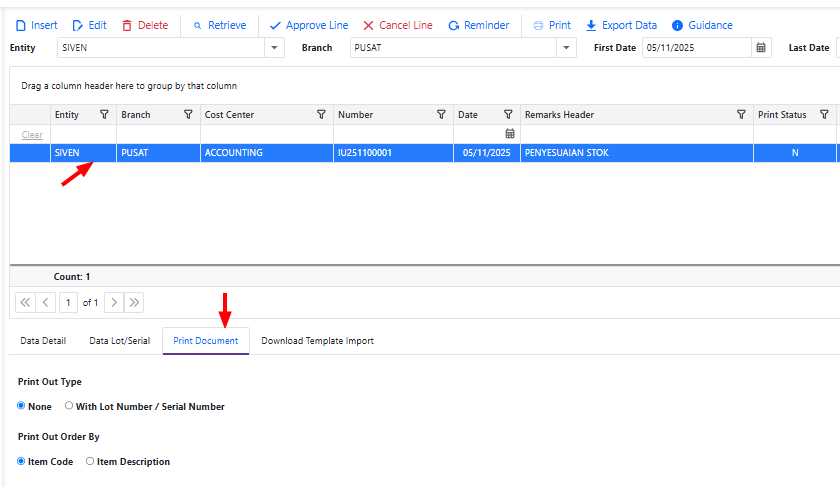Click the PENYESUAIAN STOK remarks cell
840x487 pixels.
637,153
